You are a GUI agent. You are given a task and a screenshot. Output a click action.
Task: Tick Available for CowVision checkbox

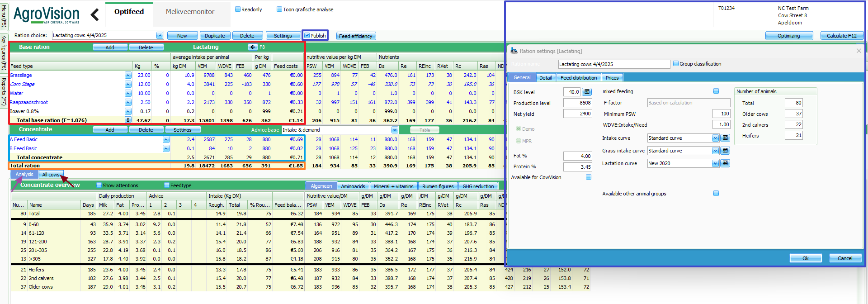[x=589, y=177]
